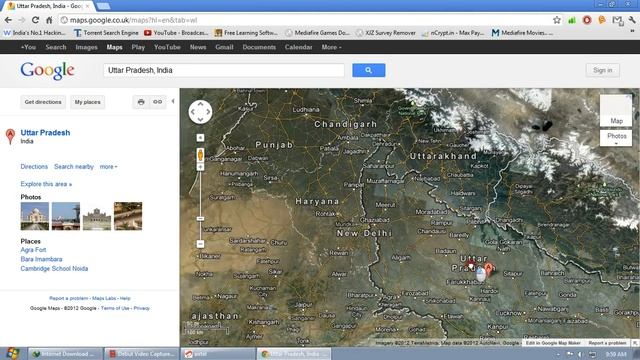The width and height of the screenshot is (640, 360).
Task: Open the fourth photo thumbnail
Action: (128, 216)
